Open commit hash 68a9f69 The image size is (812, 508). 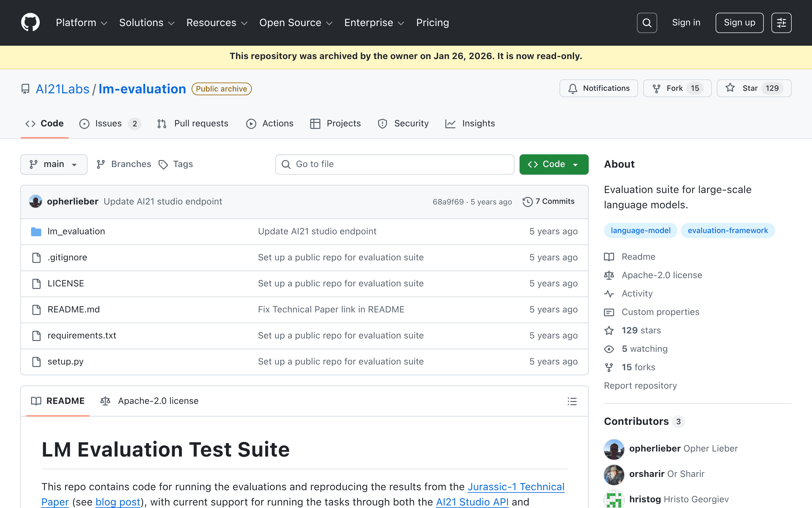point(448,202)
